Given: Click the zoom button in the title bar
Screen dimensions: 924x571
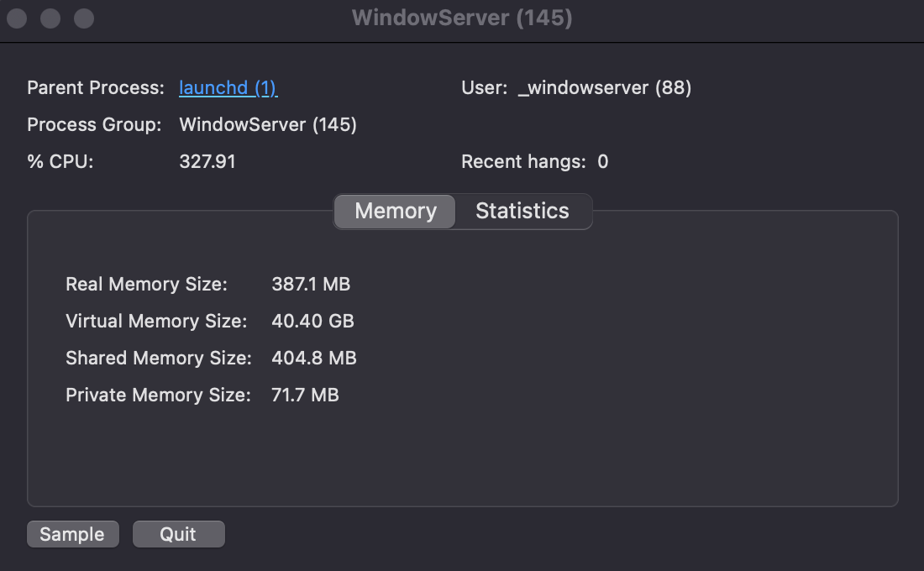Looking at the screenshot, I should pyautogui.click(x=83, y=18).
